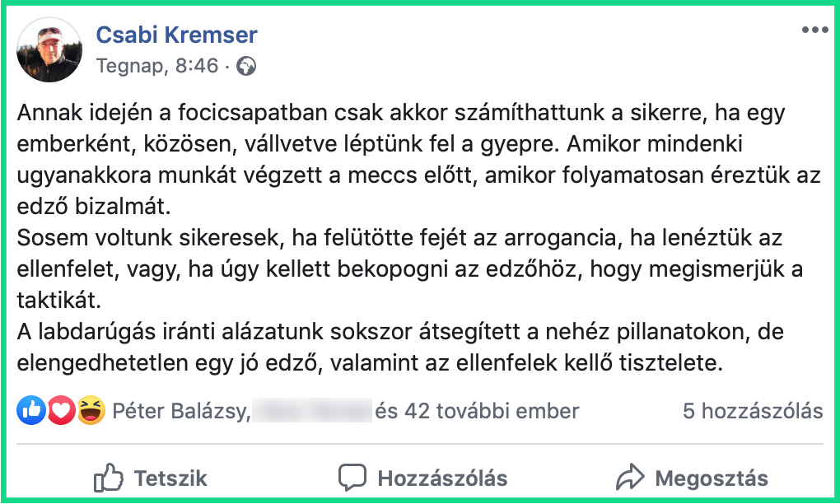Click the speech bubble comment icon

pos(352,477)
